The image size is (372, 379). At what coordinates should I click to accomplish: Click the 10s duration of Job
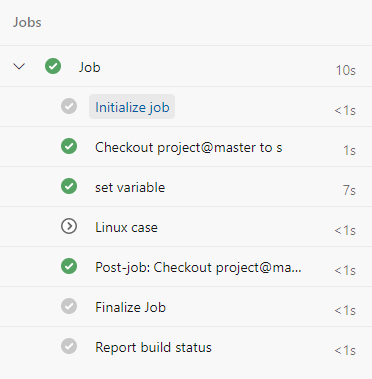(346, 70)
